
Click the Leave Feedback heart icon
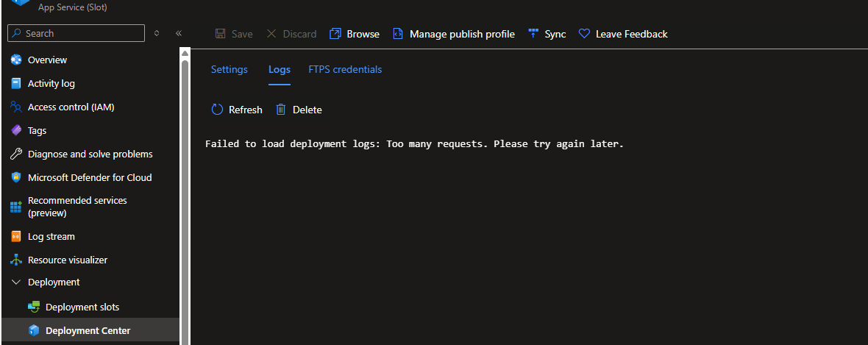[x=584, y=34]
